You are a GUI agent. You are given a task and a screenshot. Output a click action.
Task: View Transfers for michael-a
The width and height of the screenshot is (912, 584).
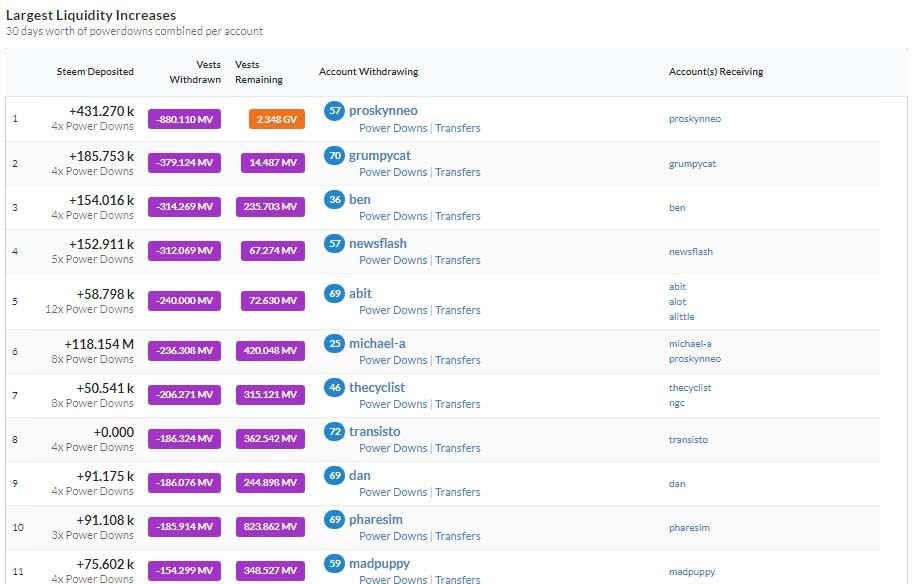pos(458,360)
